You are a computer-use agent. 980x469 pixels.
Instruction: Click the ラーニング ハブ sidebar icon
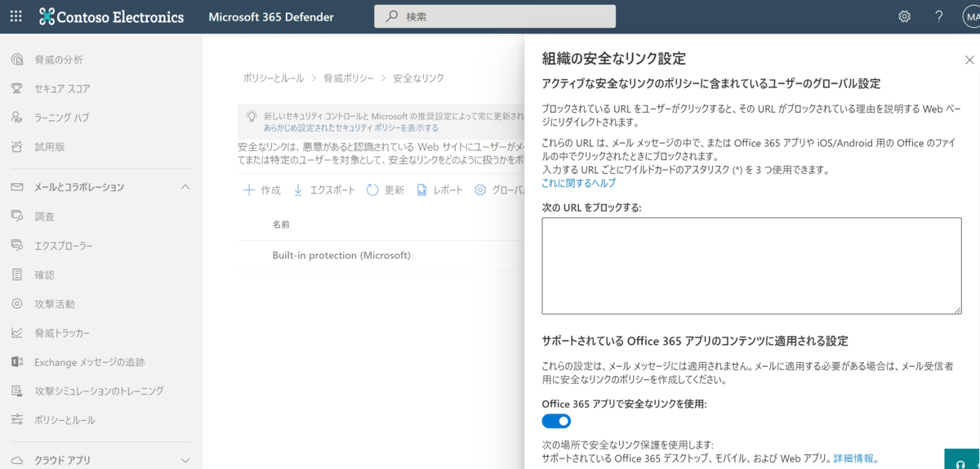point(17,118)
